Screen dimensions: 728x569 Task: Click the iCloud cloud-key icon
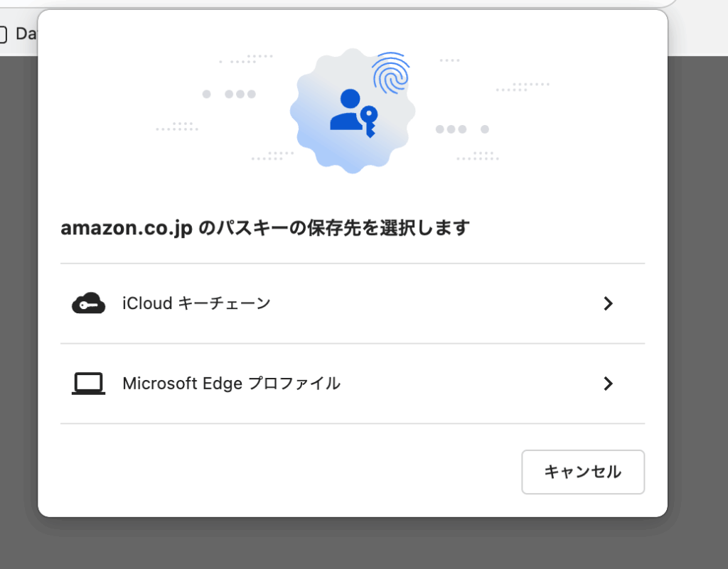(89, 304)
